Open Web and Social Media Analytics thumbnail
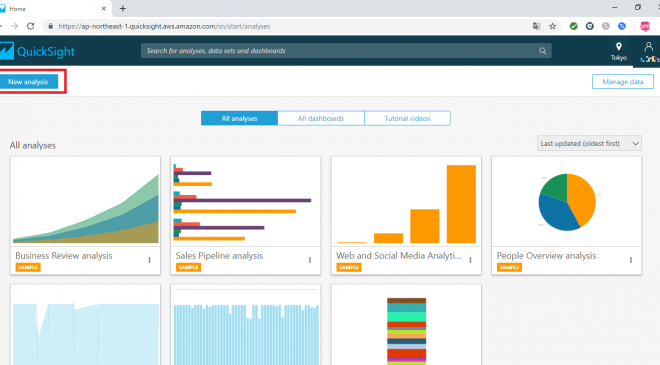The image size is (660, 365). pyautogui.click(x=406, y=202)
